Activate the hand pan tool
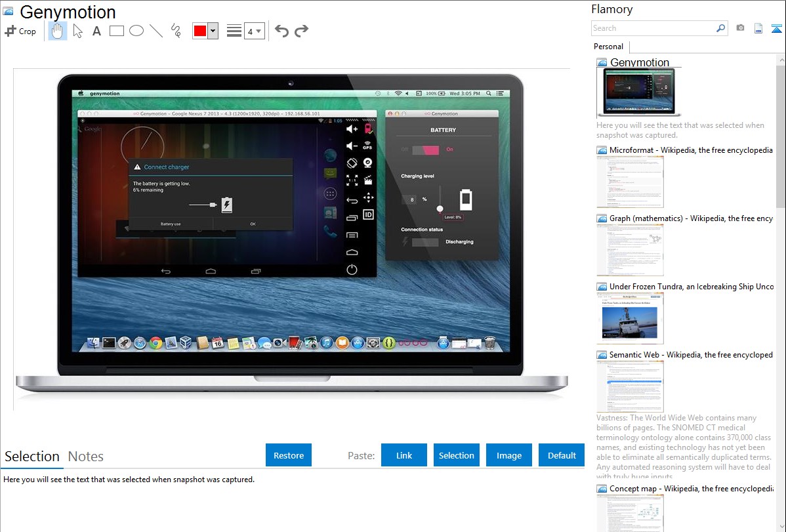 click(x=58, y=31)
